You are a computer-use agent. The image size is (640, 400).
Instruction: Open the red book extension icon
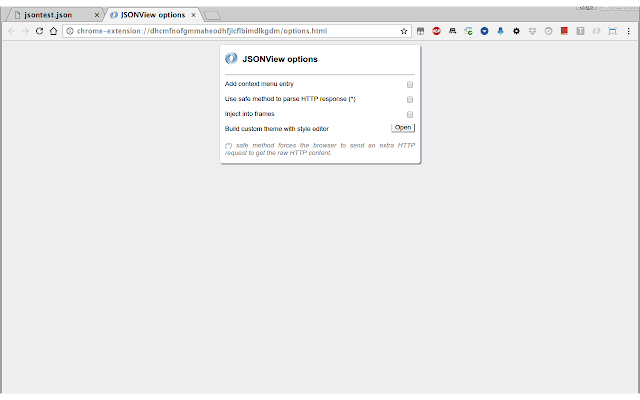coord(564,31)
